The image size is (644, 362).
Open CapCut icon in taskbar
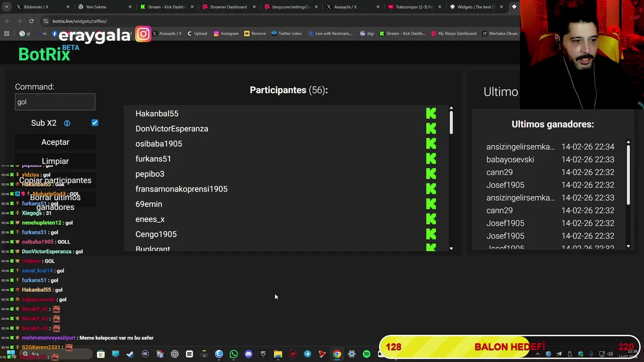point(189,354)
